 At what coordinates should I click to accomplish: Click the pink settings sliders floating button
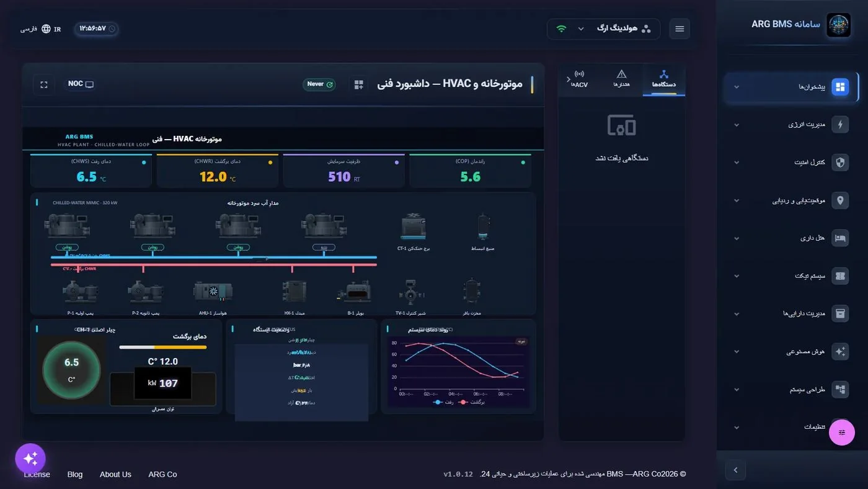[x=842, y=433]
